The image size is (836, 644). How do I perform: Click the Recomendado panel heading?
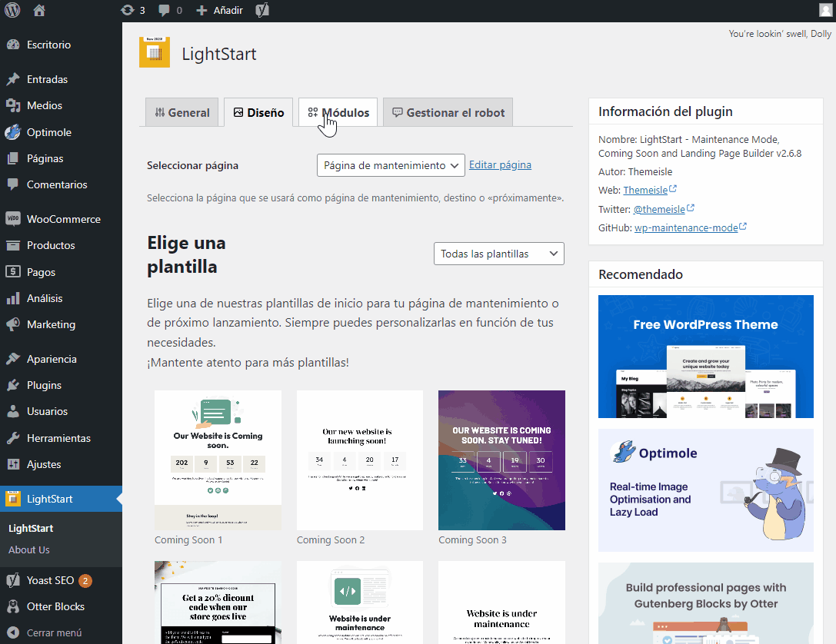point(641,274)
